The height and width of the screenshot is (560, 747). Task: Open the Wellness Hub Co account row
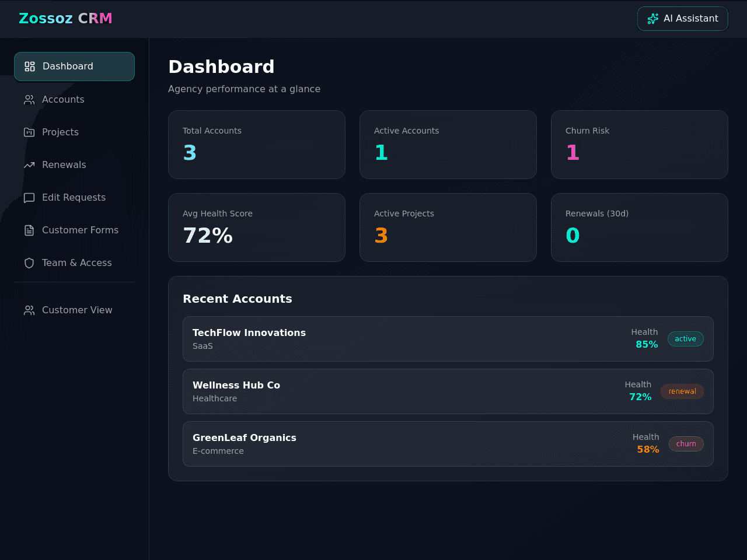coord(448,391)
